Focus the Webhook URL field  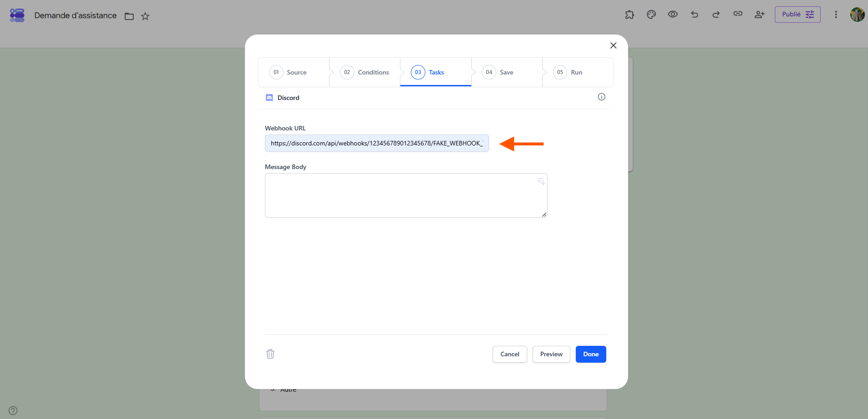[x=377, y=143]
